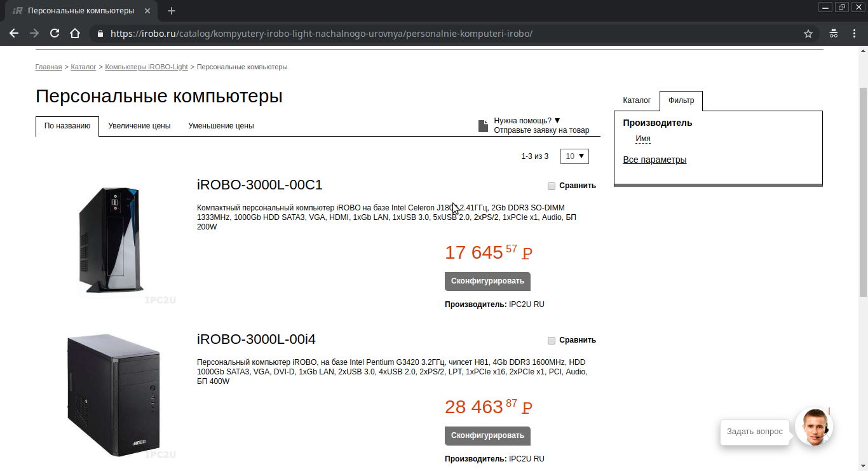The image size is (868, 471).
Task: Reload the page with the refresh icon
Action: pyautogui.click(x=55, y=34)
